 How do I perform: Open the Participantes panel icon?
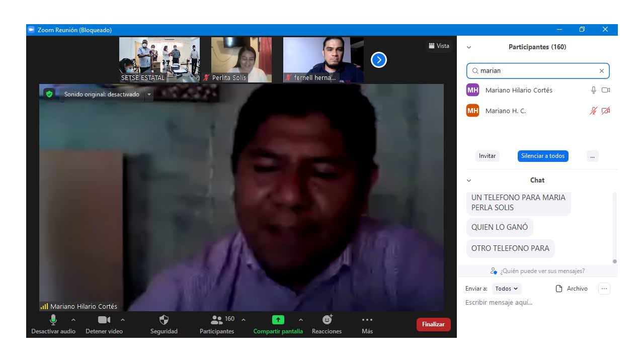point(217,320)
